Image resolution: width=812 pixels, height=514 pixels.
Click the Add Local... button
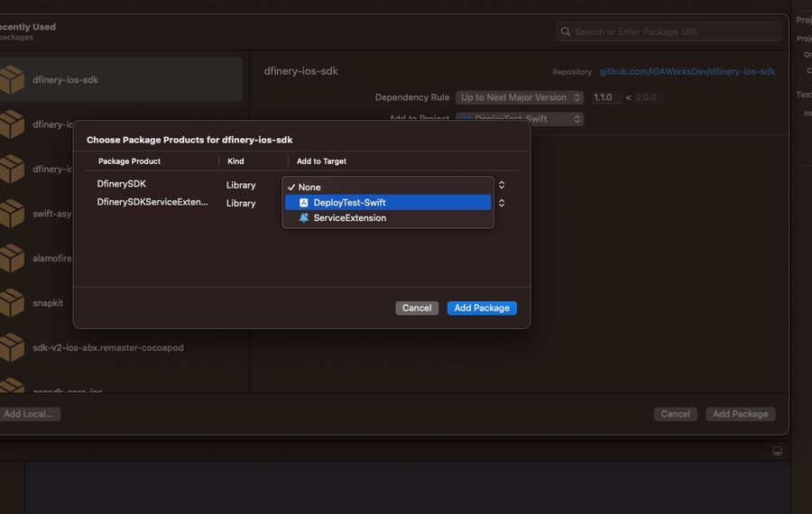point(30,414)
